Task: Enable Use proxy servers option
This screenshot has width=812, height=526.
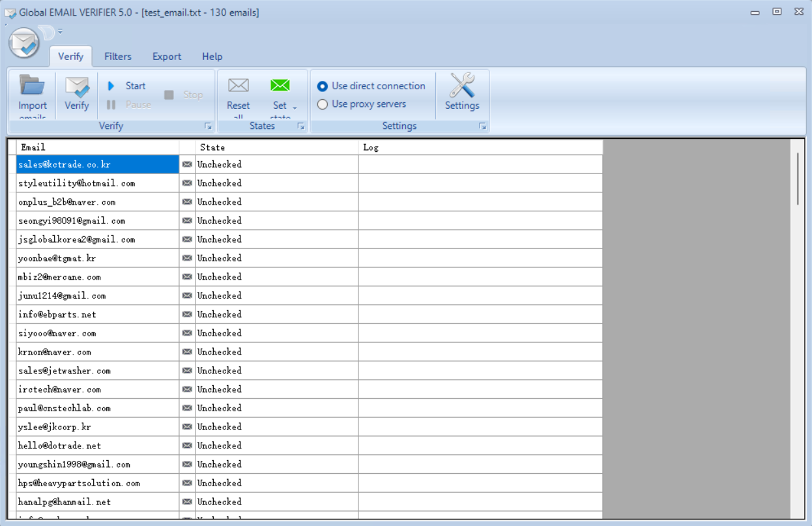Action: (323, 104)
